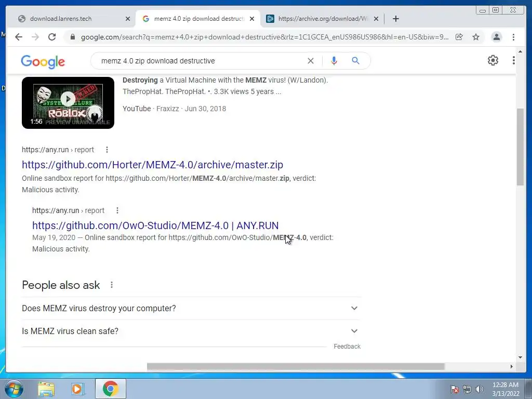The width and height of the screenshot is (532, 399).
Task: Open options for Horter MEMZ result
Action: (x=107, y=150)
